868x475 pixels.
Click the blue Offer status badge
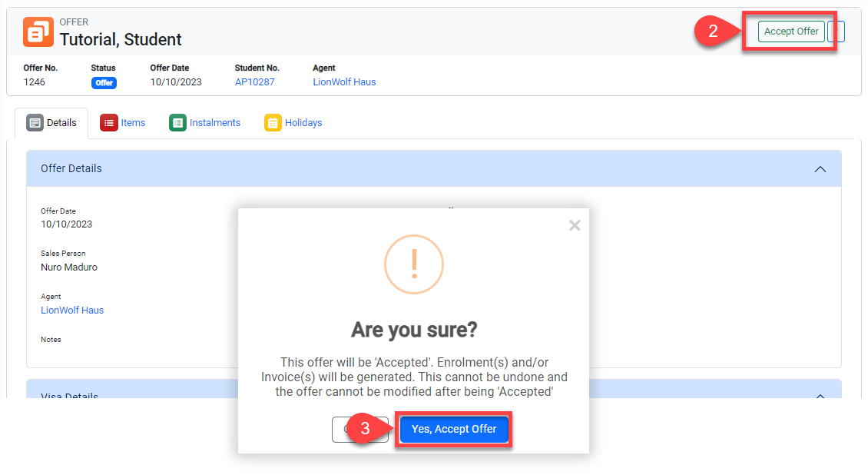[x=104, y=83]
